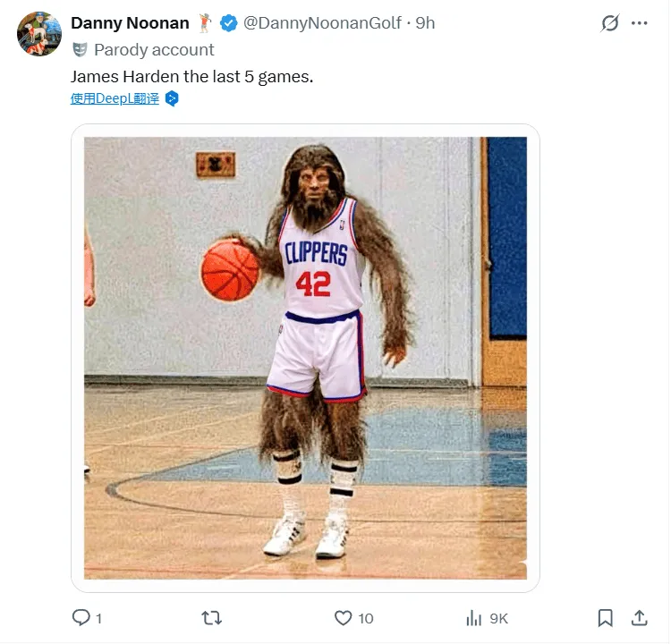This screenshot has height=644, width=671.
Task: Click the parody account mask icon
Action: [x=81, y=50]
